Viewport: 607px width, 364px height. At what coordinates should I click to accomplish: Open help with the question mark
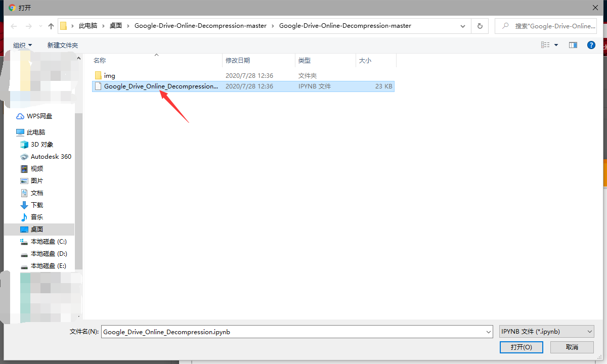click(591, 45)
